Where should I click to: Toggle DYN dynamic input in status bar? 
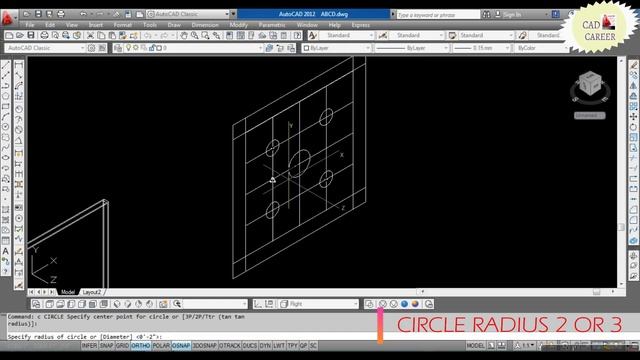point(265,346)
